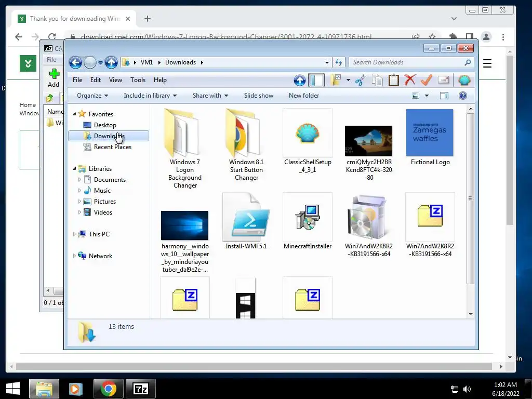Select the Win7AndW2K8R2 zip archive

point(430,225)
